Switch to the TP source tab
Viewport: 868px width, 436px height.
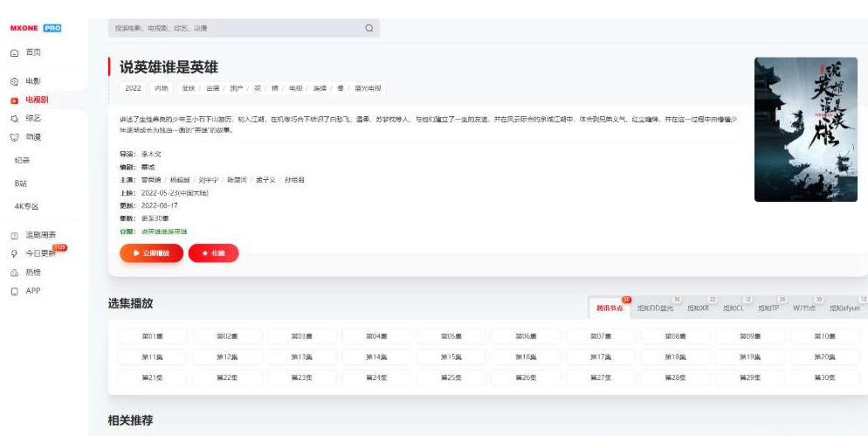[768, 308]
